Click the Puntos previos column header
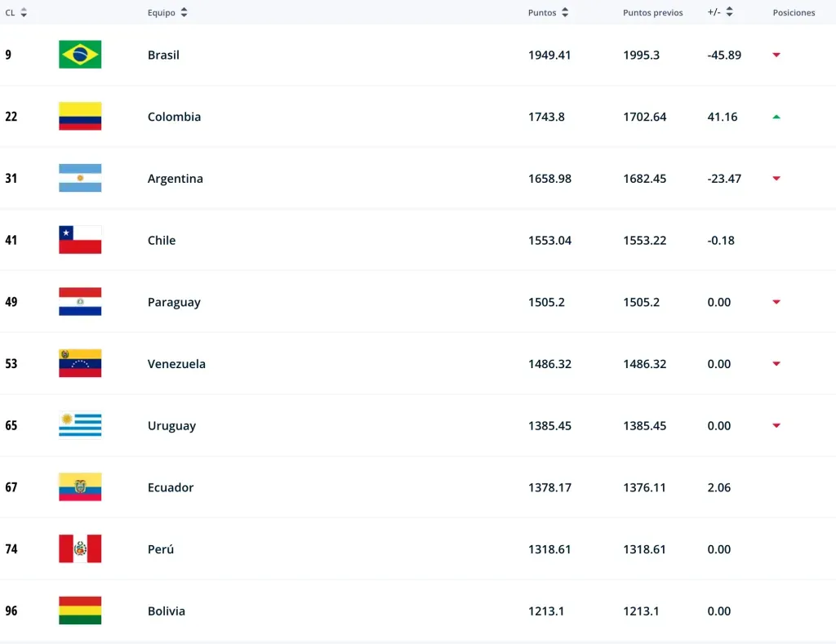 652,13
